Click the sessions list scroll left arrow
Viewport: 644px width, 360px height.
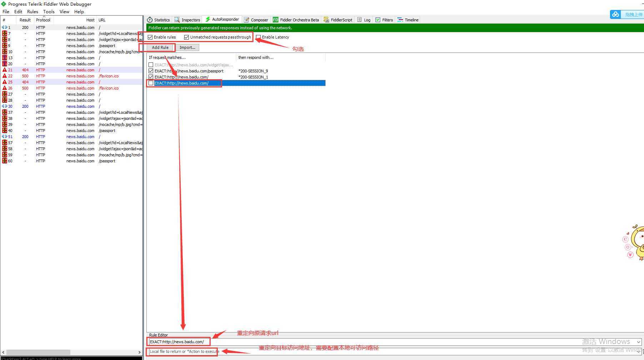3,352
